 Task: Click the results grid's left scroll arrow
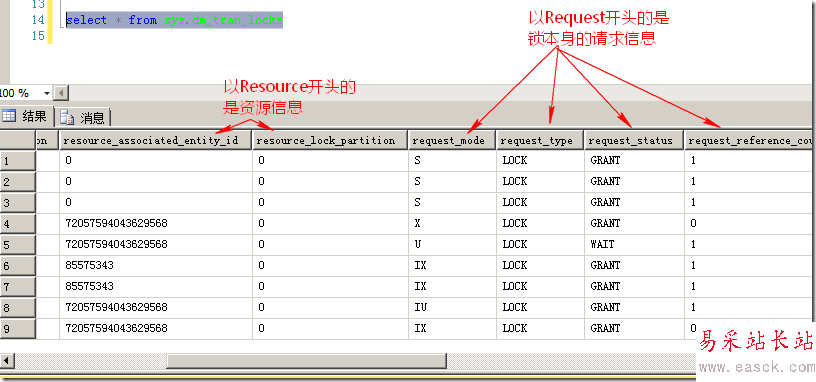point(7,360)
